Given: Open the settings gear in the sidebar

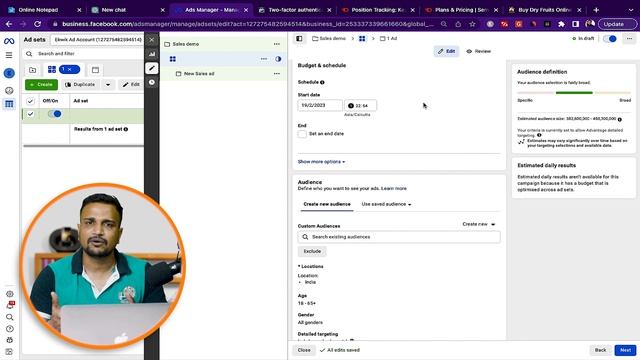Looking at the screenshot, I should pos(9,294).
